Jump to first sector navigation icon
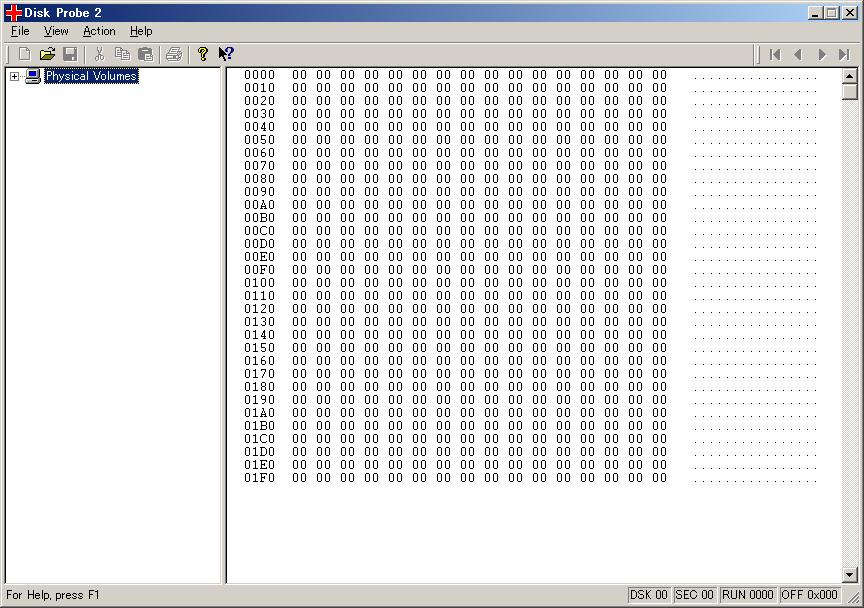Image resolution: width=864 pixels, height=608 pixels. (775, 55)
